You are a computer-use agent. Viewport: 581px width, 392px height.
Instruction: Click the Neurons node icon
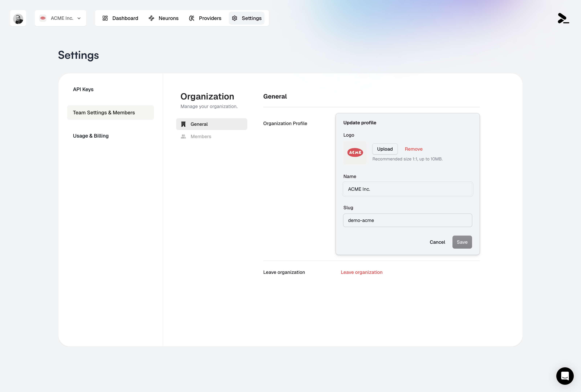(x=151, y=18)
